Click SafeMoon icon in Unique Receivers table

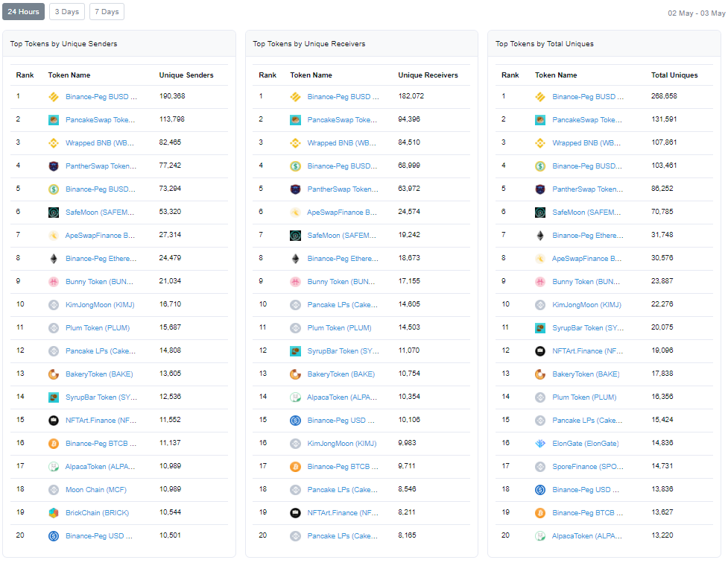(x=295, y=236)
